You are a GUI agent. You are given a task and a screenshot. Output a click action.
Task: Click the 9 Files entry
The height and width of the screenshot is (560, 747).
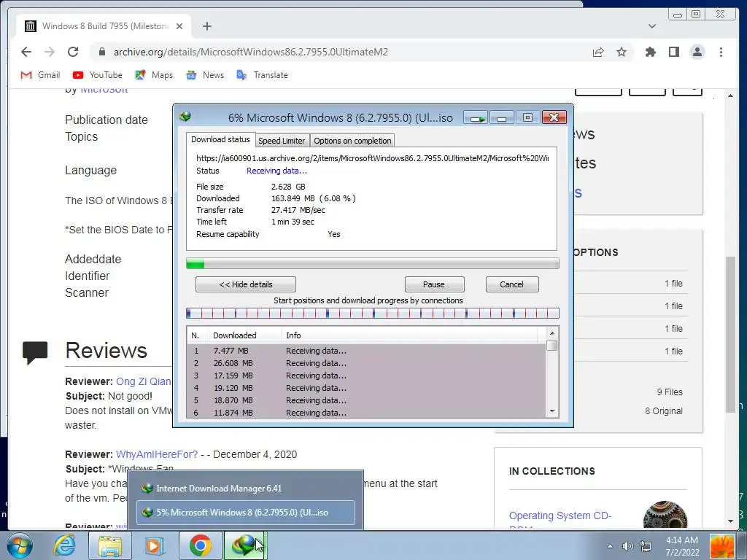(670, 392)
